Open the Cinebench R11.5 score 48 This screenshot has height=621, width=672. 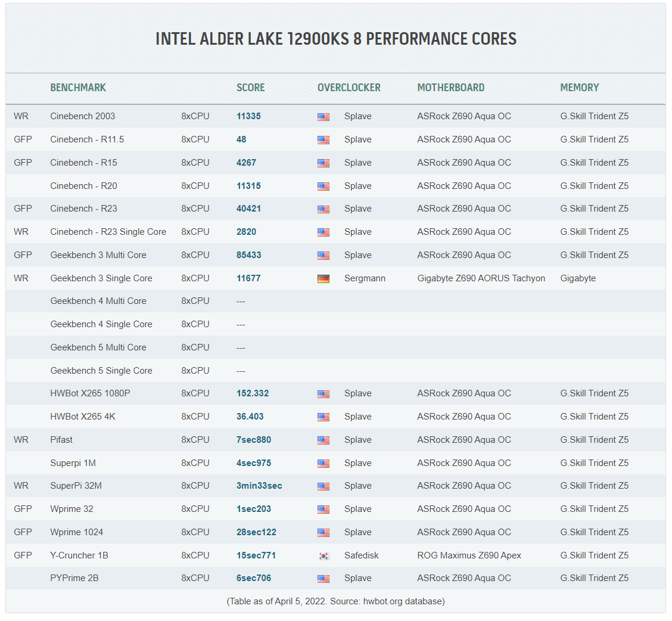pos(241,139)
